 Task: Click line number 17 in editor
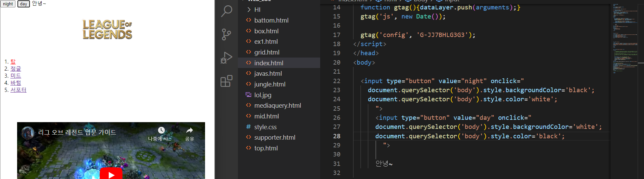point(337,35)
